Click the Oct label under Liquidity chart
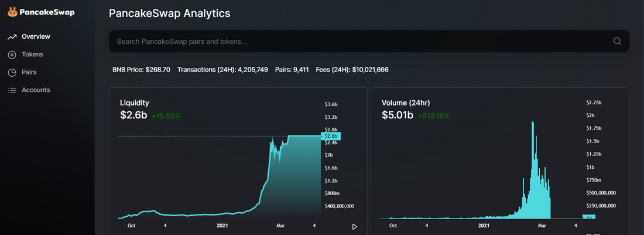The width and height of the screenshot is (644, 235). pyautogui.click(x=131, y=226)
